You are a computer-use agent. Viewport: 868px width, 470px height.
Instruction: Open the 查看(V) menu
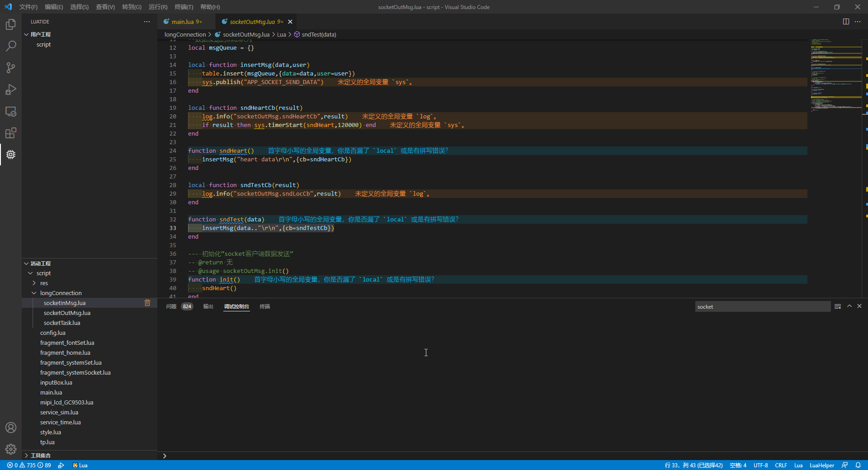click(105, 7)
